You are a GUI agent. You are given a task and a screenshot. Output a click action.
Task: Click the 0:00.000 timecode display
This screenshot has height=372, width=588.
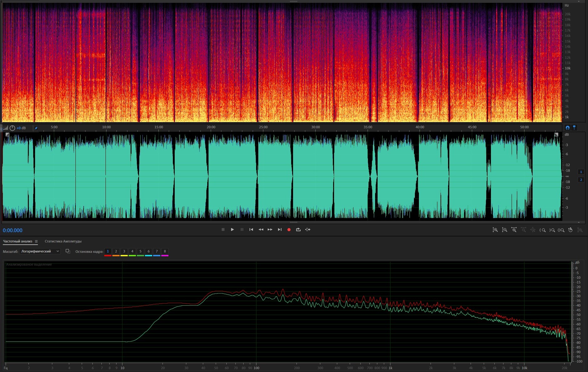point(13,230)
